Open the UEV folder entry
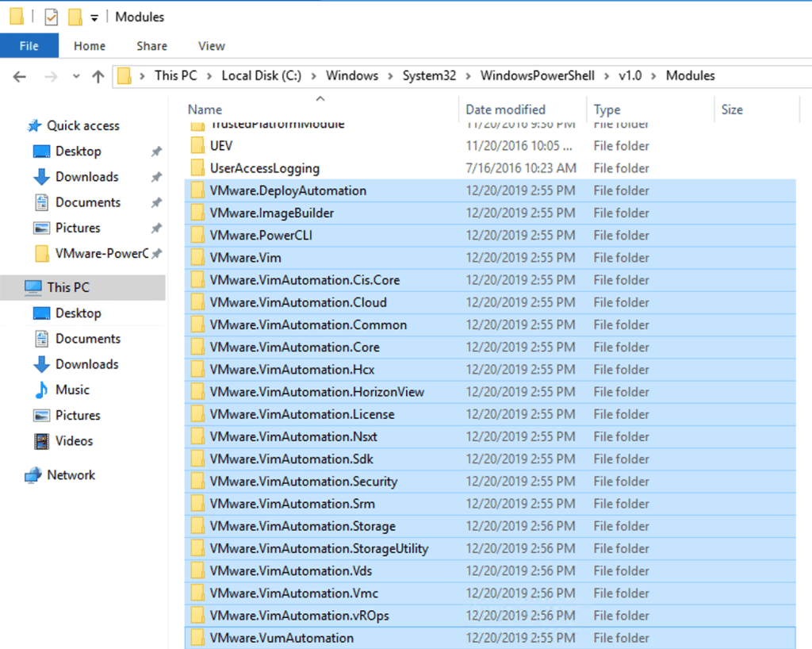 click(x=221, y=146)
